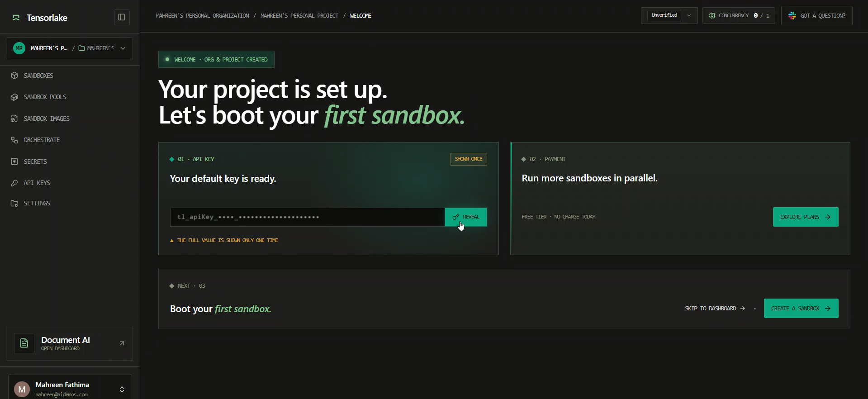The image size is (868, 399).
Task: Click the Unverified badge
Action: pos(664,15)
